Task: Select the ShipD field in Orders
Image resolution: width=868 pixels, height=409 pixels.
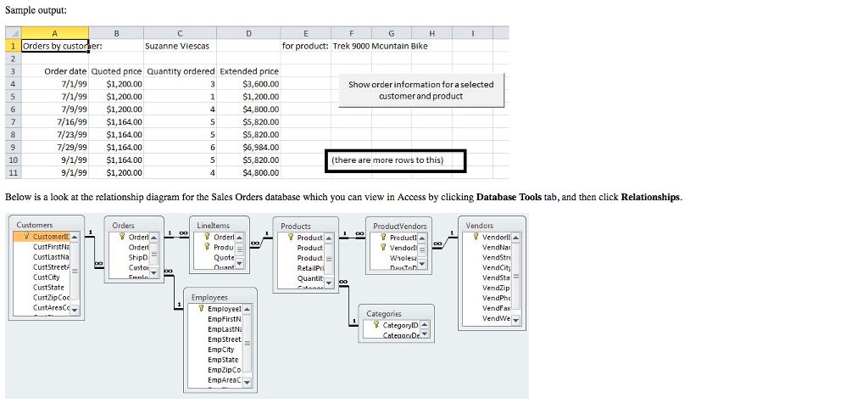Action: tap(138, 257)
